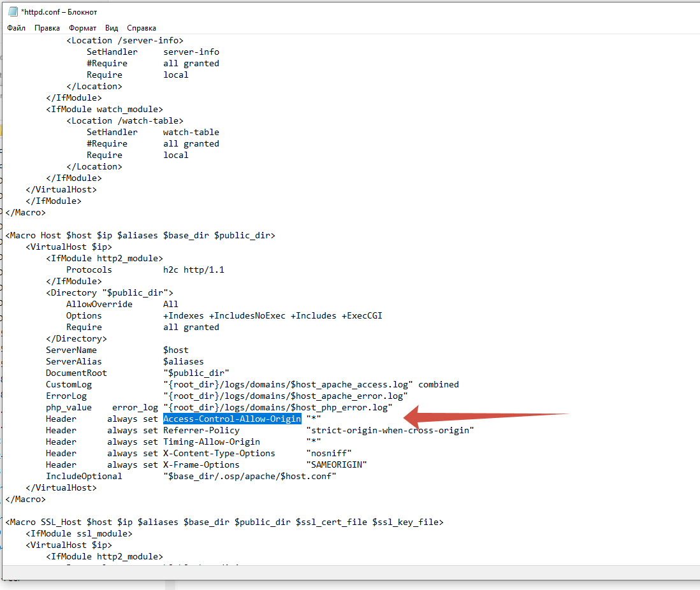The width and height of the screenshot is (700, 590).
Task: Click the +ExecCGI option
Action: coord(362,316)
